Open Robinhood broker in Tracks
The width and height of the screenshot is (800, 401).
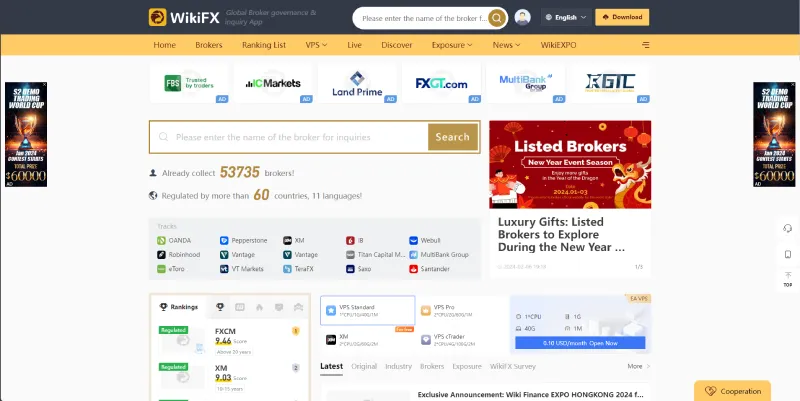point(179,255)
